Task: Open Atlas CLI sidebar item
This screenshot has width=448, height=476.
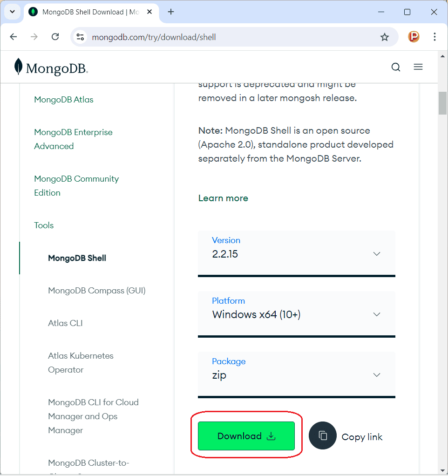Action: coord(65,323)
